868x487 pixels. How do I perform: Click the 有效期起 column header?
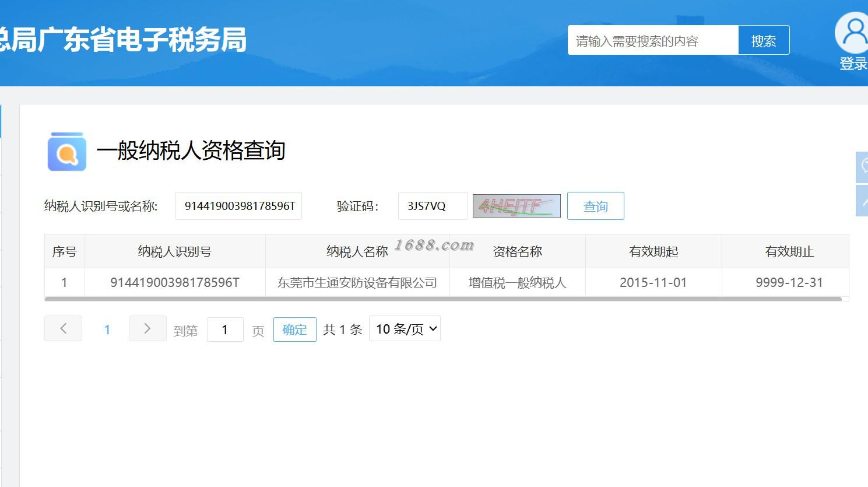[653, 251]
